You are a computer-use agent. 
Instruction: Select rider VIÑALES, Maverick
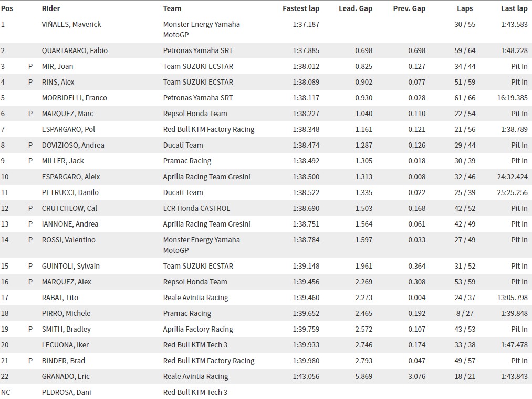[x=71, y=24]
